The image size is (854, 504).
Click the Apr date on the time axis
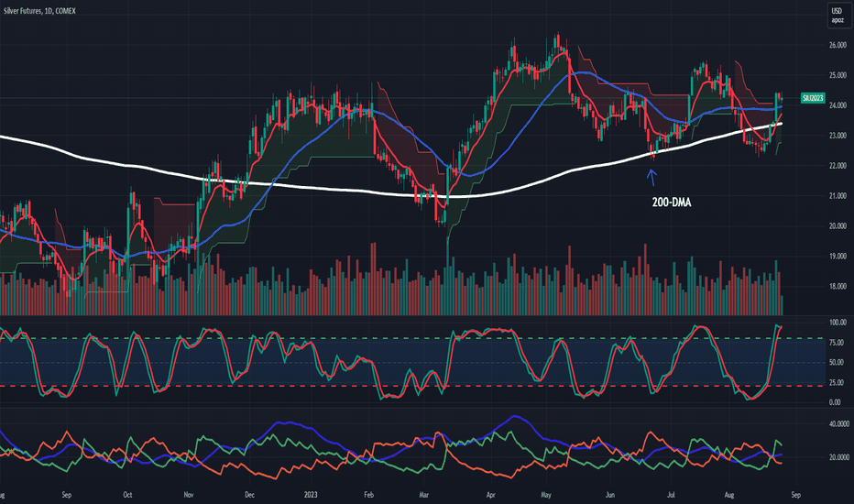pyautogui.click(x=491, y=495)
